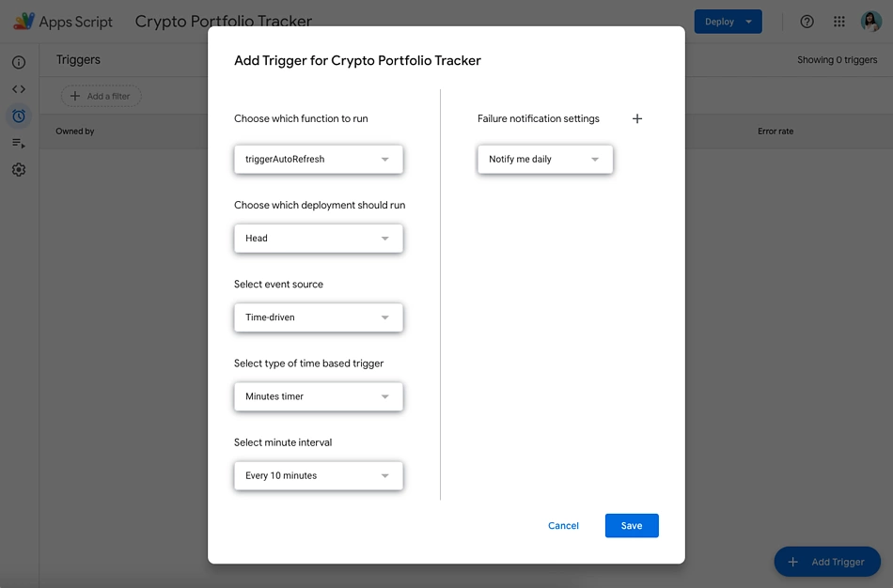
Task: Open the Google account profile avatar
Action: point(871,21)
